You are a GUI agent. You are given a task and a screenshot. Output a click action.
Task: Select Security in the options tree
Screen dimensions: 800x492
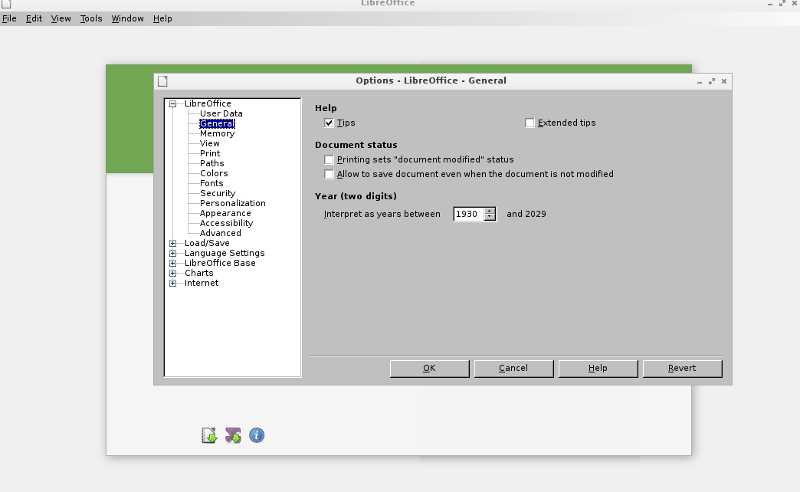click(217, 193)
